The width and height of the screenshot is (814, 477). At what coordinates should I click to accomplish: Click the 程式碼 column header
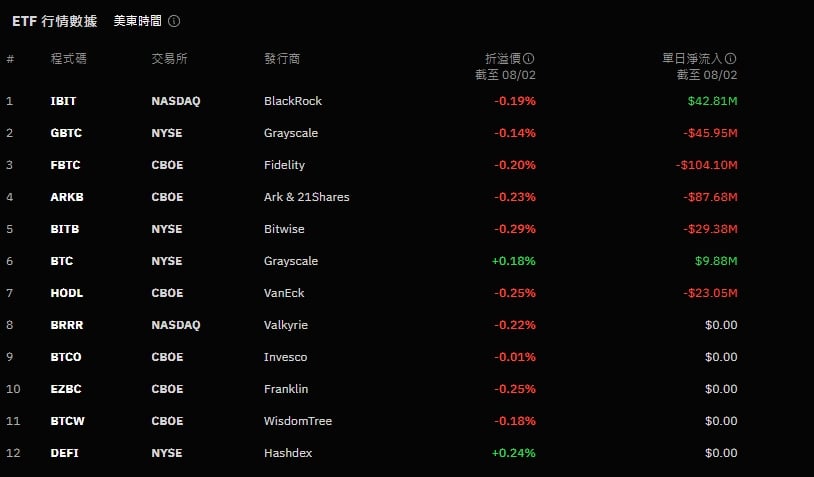69,59
